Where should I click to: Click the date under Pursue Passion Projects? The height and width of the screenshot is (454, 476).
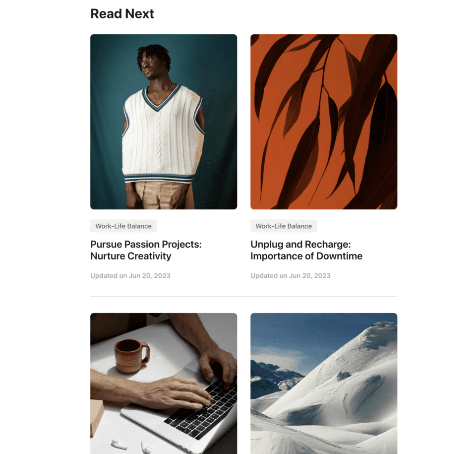coord(130,275)
